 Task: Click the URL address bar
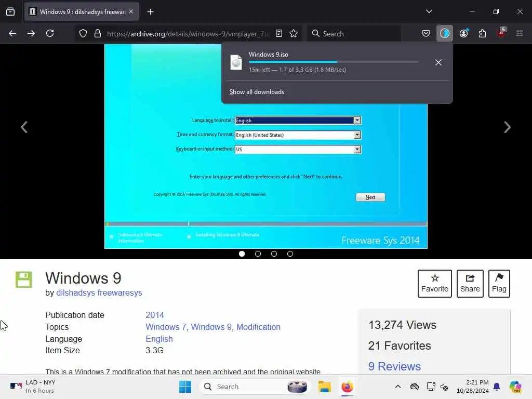point(187,34)
